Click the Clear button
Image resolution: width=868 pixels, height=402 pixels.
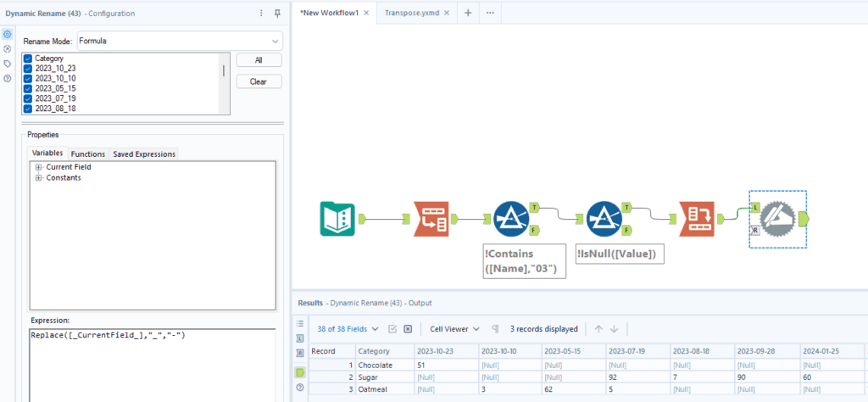pos(259,81)
